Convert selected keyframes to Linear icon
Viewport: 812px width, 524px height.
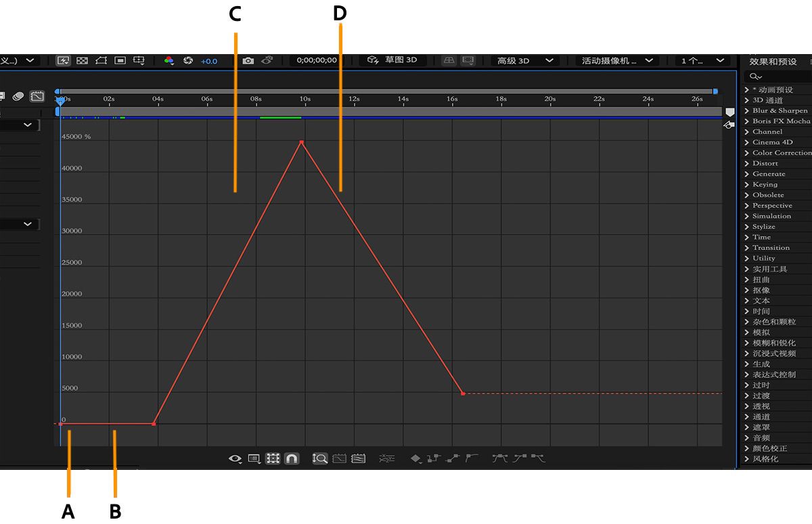[x=453, y=458]
